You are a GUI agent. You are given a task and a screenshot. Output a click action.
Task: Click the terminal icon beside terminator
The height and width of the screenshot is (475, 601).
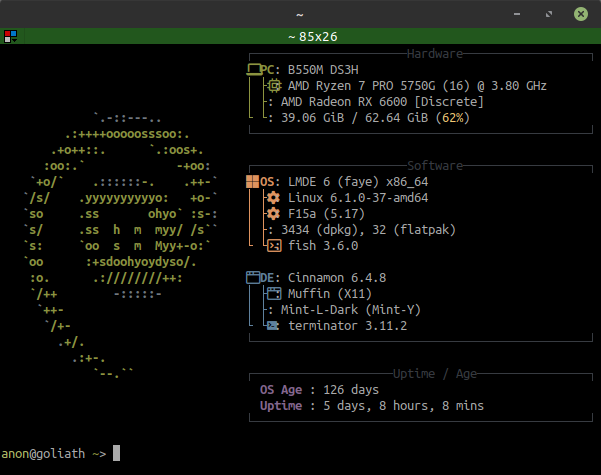click(x=273, y=325)
